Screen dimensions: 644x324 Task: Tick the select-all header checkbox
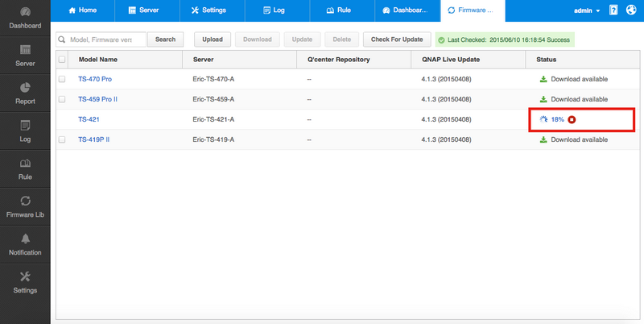click(x=62, y=60)
